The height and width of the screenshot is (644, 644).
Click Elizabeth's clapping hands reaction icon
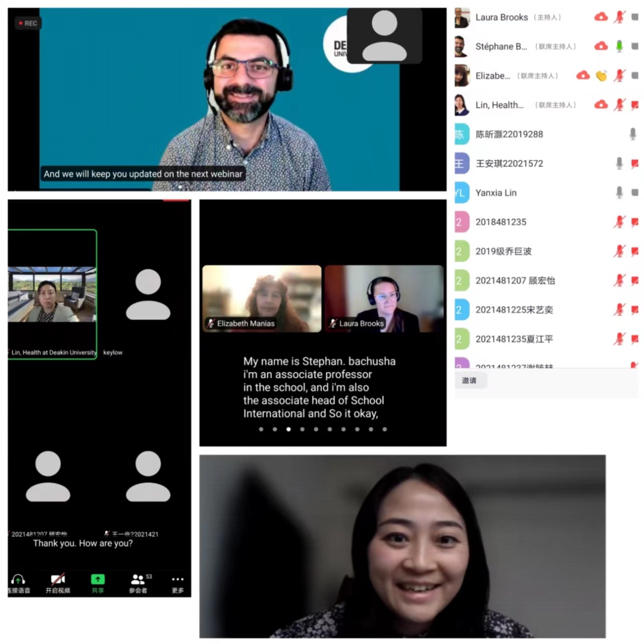point(601,76)
